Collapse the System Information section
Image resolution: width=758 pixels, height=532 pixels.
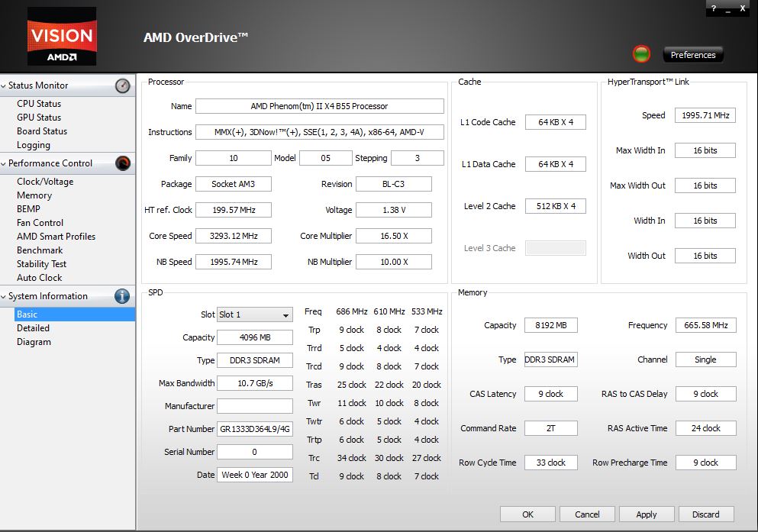[3, 297]
